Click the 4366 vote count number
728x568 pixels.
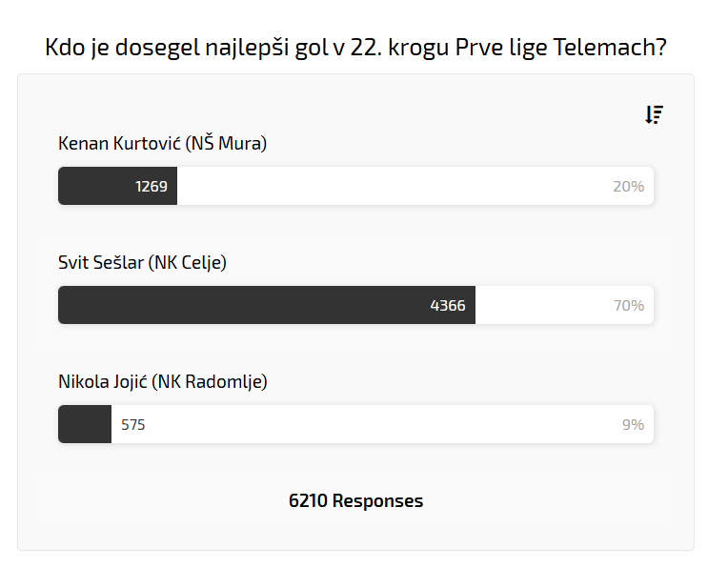click(448, 306)
